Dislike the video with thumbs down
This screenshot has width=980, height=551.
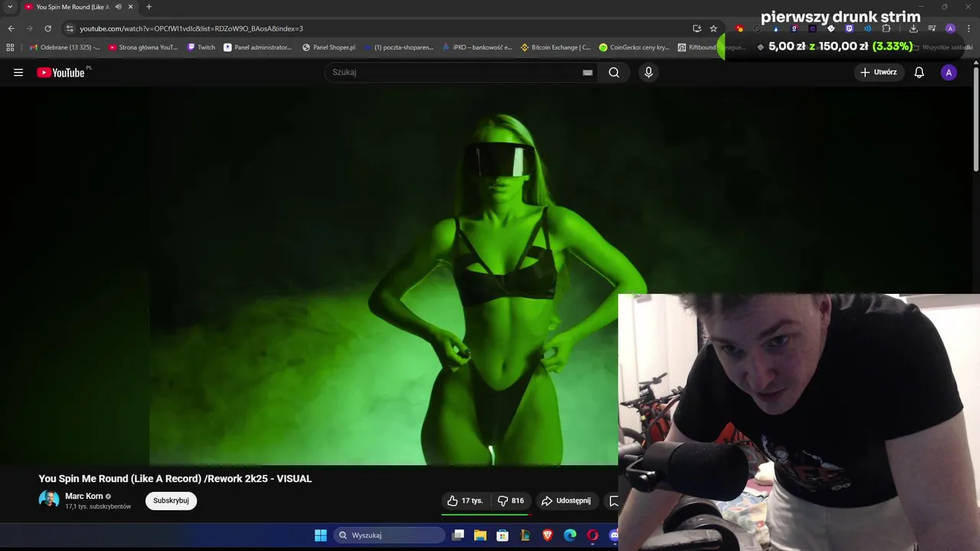pyautogui.click(x=510, y=500)
